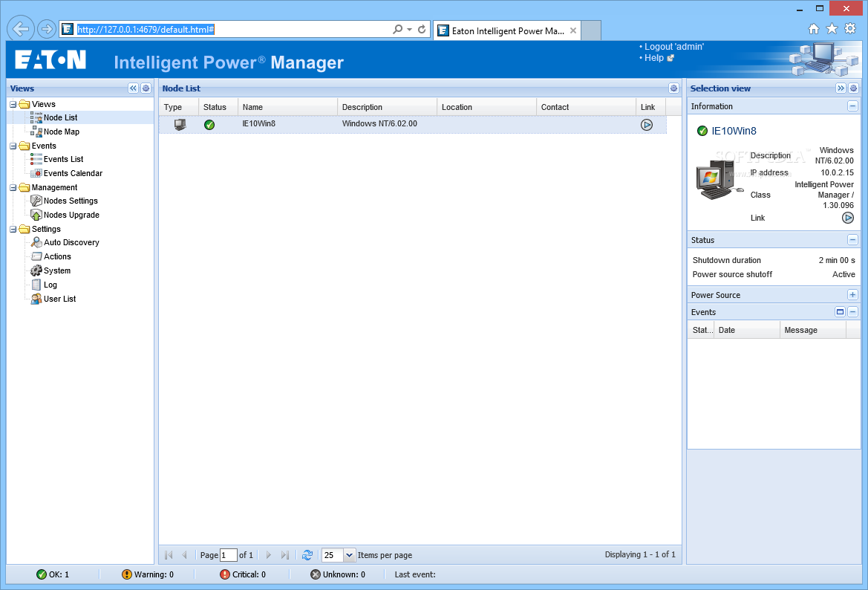This screenshot has height=590, width=868.
Task: Open Auto Discovery settings
Action: pyautogui.click(x=71, y=243)
